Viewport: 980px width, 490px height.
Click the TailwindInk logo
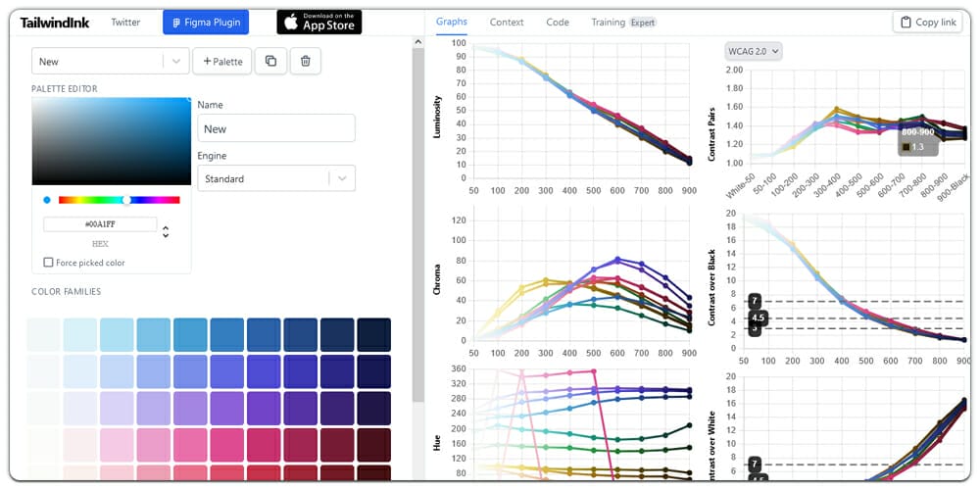pyautogui.click(x=55, y=23)
